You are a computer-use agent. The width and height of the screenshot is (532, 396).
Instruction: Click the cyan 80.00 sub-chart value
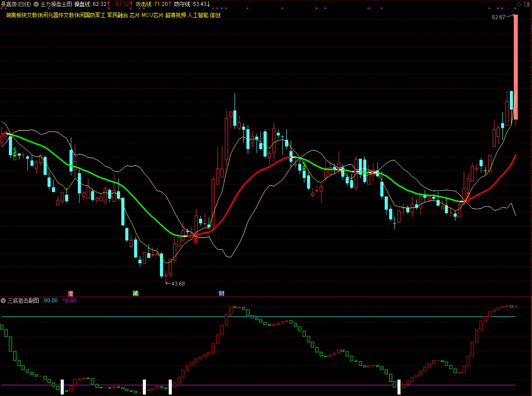coord(51,301)
